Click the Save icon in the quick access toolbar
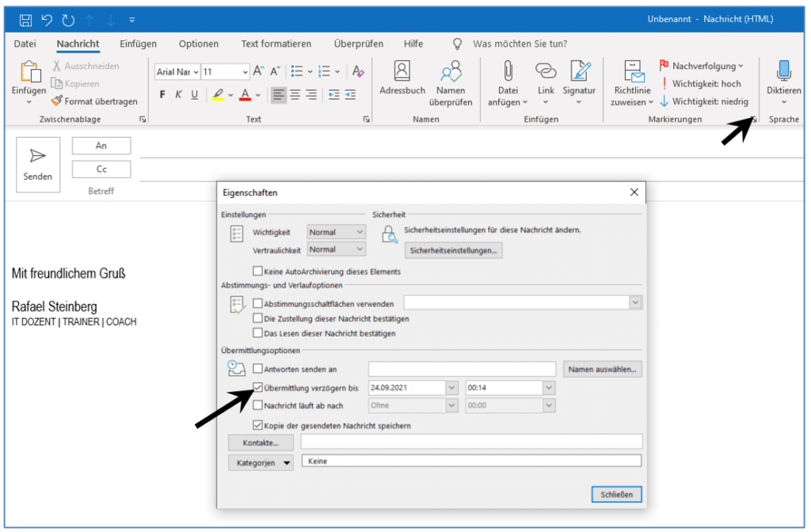The image size is (811, 532). click(x=25, y=20)
